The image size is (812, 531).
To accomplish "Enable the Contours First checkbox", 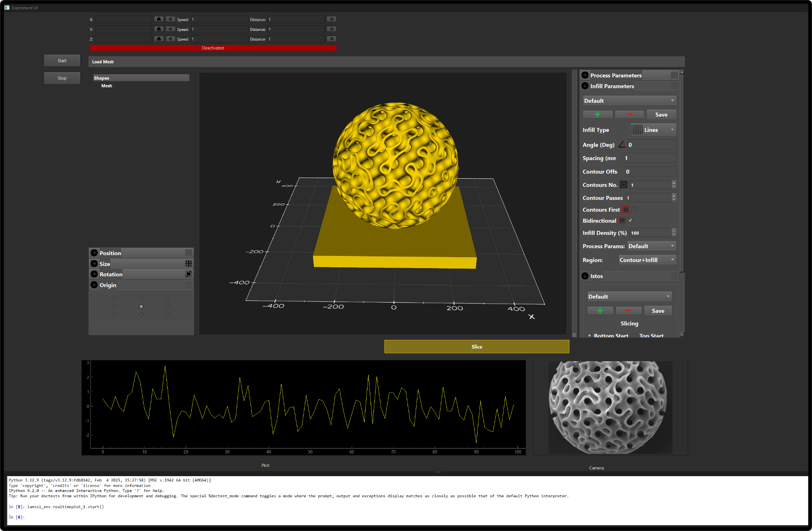I will 634,210.
